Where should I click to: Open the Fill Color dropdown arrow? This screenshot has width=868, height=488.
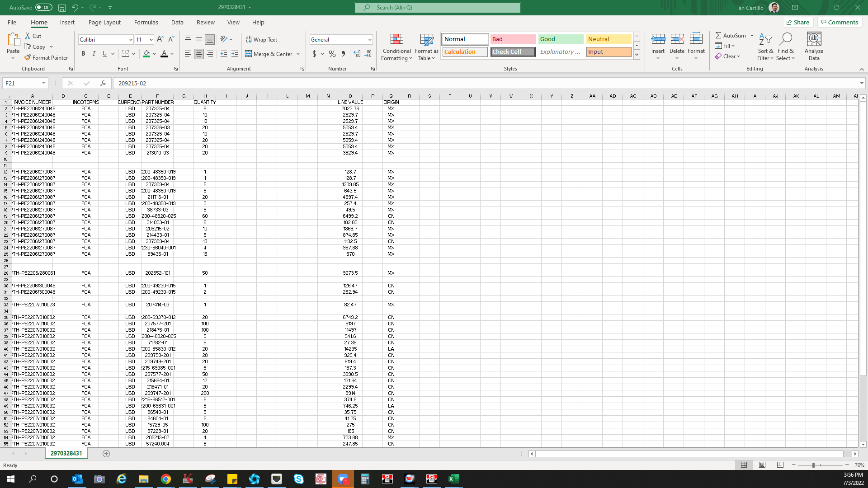click(x=154, y=54)
